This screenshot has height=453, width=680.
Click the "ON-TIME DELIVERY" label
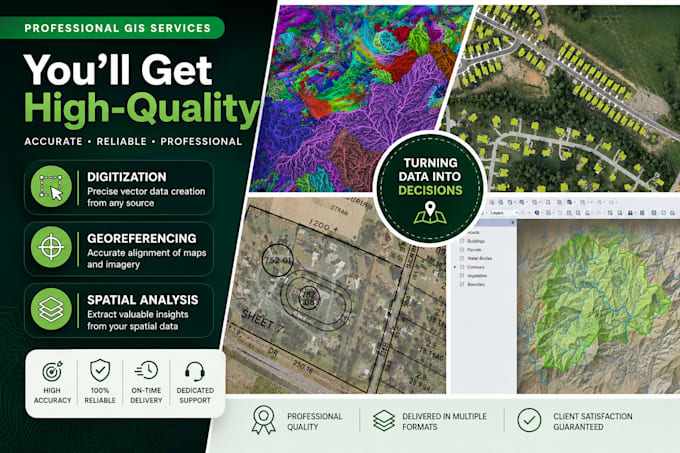(x=146, y=395)
